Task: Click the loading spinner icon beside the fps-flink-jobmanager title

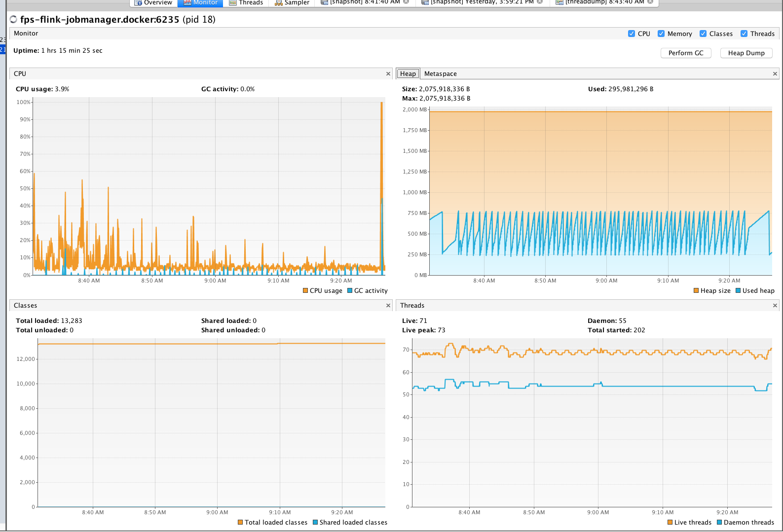Action: point(13,20)
